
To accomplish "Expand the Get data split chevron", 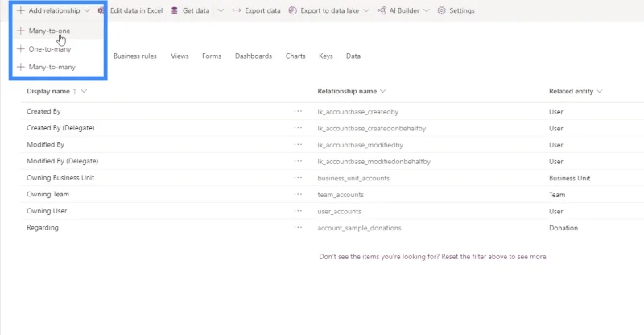I will (221, 10).
